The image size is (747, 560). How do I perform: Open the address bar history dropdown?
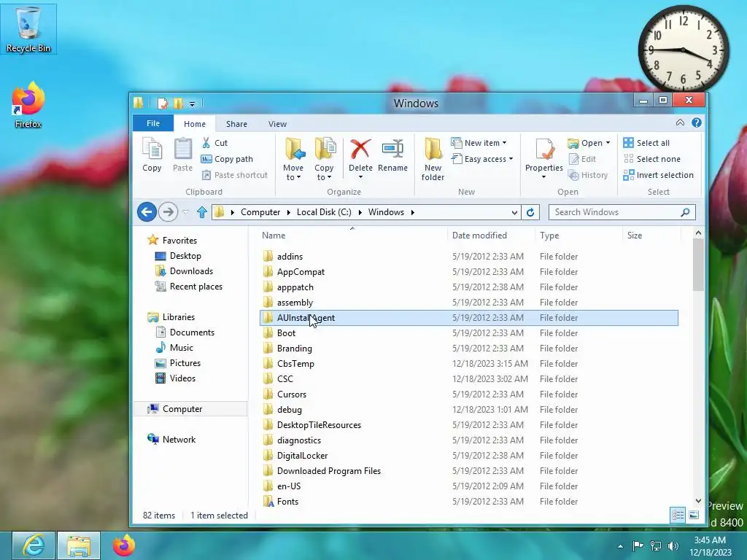point(514,212)
